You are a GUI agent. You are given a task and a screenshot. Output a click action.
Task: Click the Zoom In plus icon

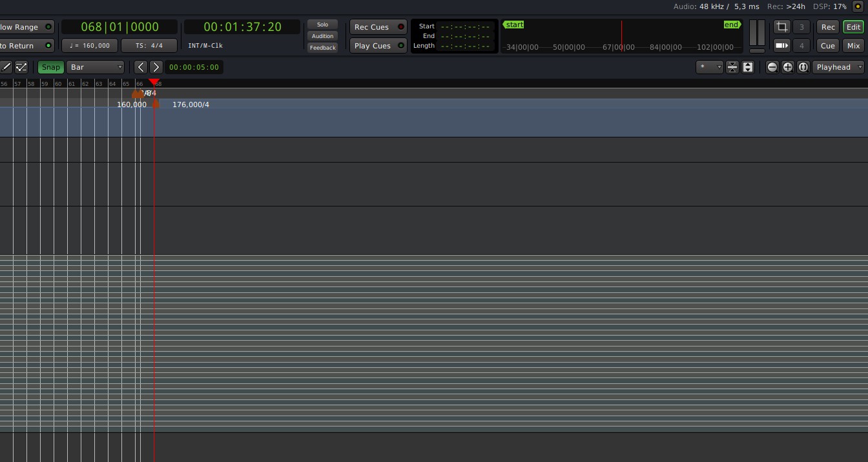click(788, 67)
